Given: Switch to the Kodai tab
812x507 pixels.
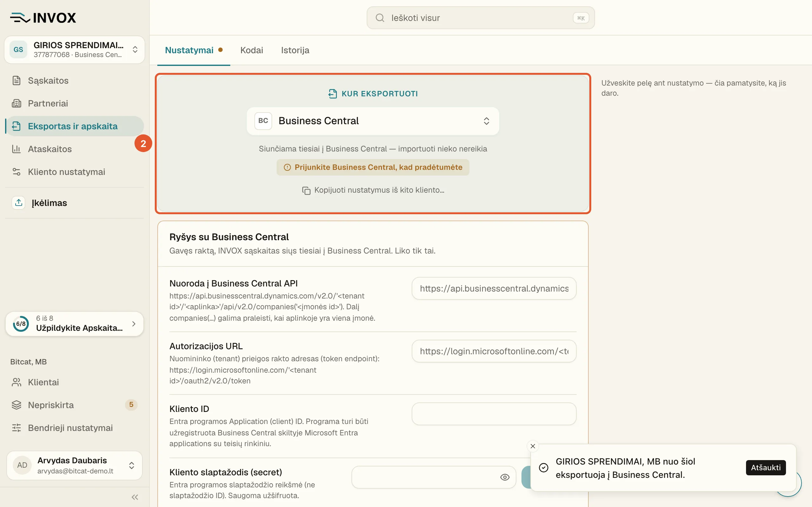Looking at the screenshot, I should [251, 50].
